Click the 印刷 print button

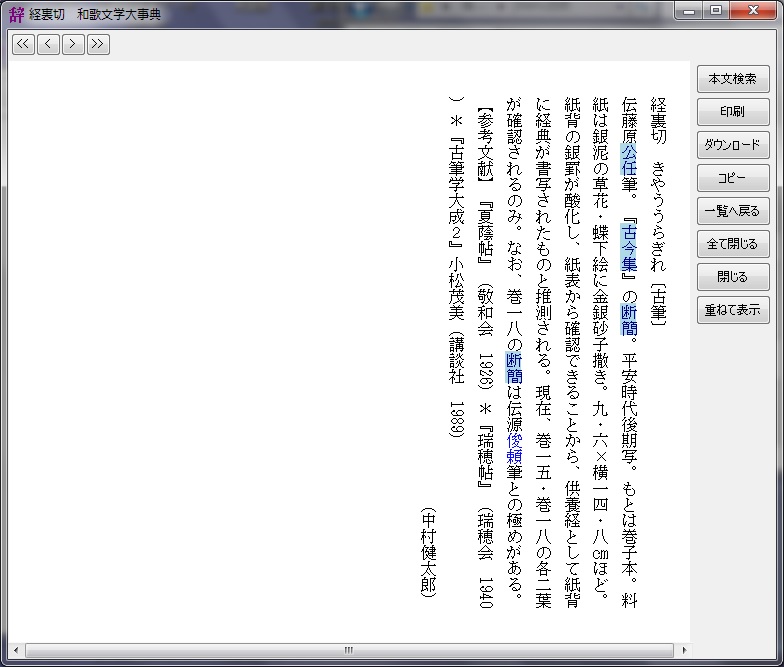(x=733, y=112)
